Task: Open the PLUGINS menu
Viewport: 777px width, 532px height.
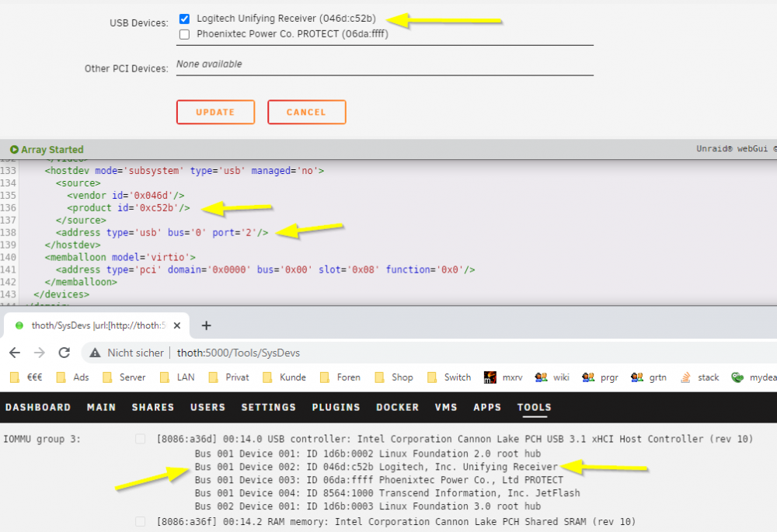Action: click(x=336, y=407)
